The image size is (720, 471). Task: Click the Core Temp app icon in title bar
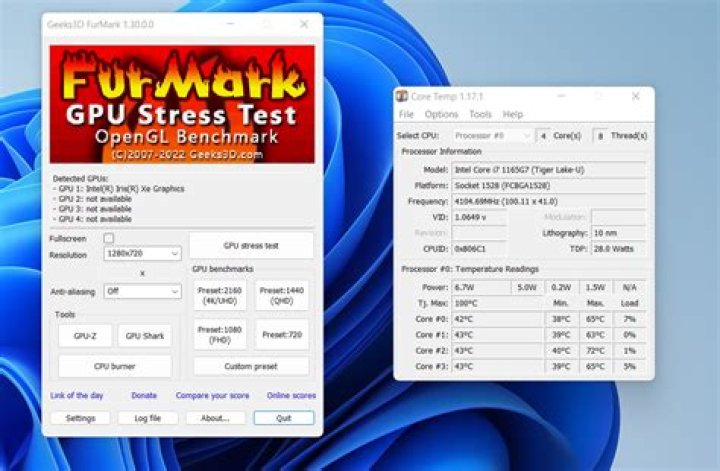tap(402, 96)
